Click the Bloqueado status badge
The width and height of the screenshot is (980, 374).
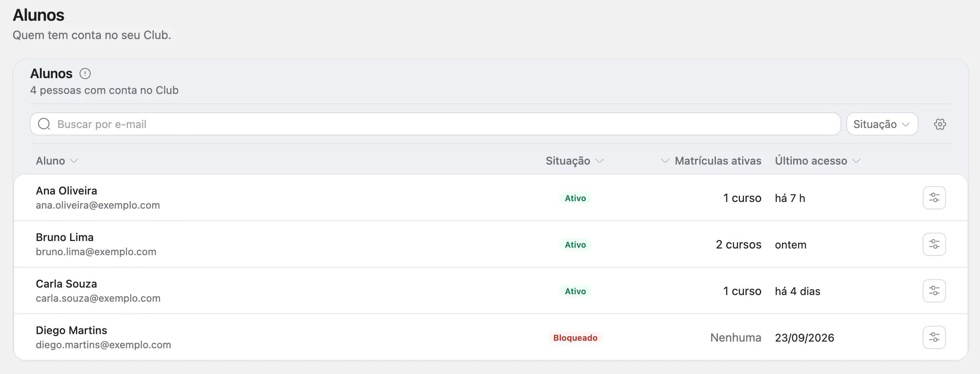pos(575,338)
